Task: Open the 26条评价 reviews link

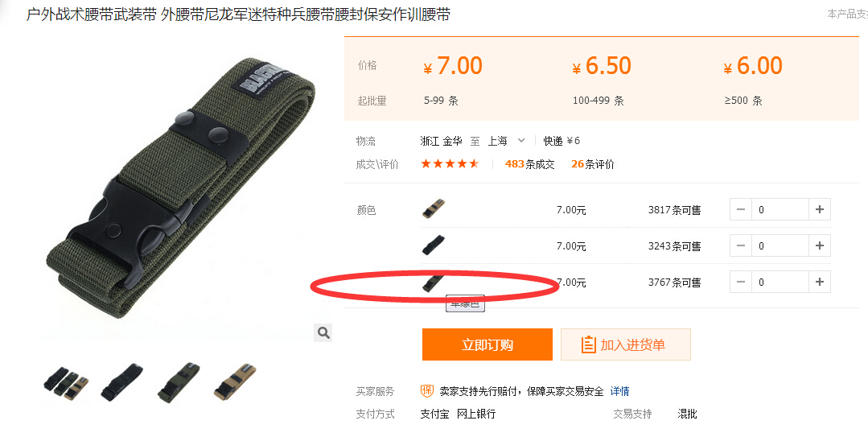Action: pos(593,164)
